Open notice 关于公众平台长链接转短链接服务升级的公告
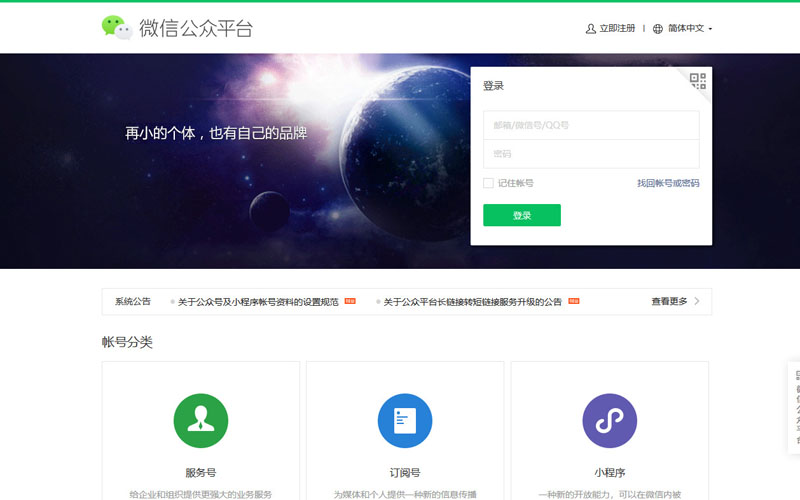Image resolution: width=800 pixels, height=500 pixels. click(x=472, y=302)
